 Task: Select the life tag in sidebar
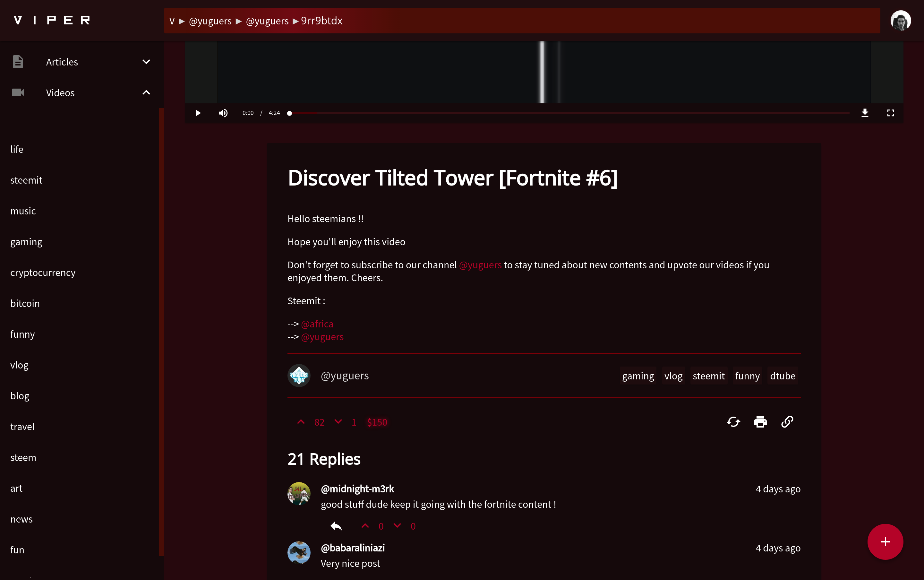(x=17, y=149)
